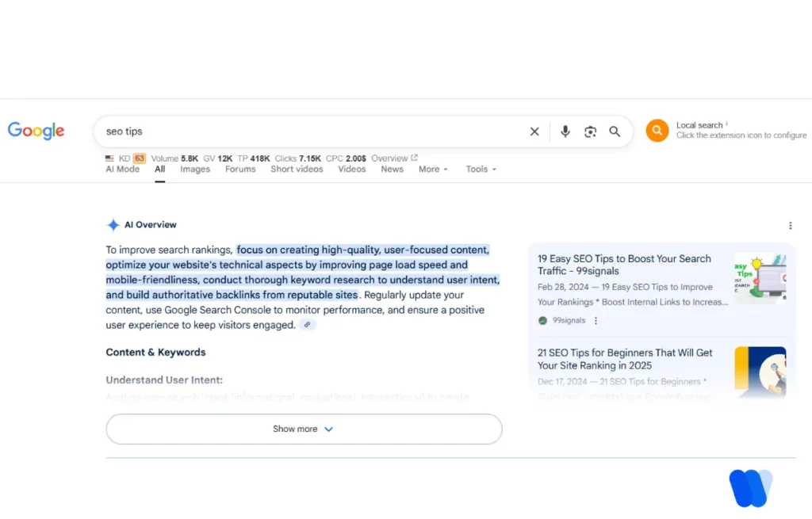The image size is (812, 519).
Task: Open the Tools dropdown
Action: click(481, 170)
